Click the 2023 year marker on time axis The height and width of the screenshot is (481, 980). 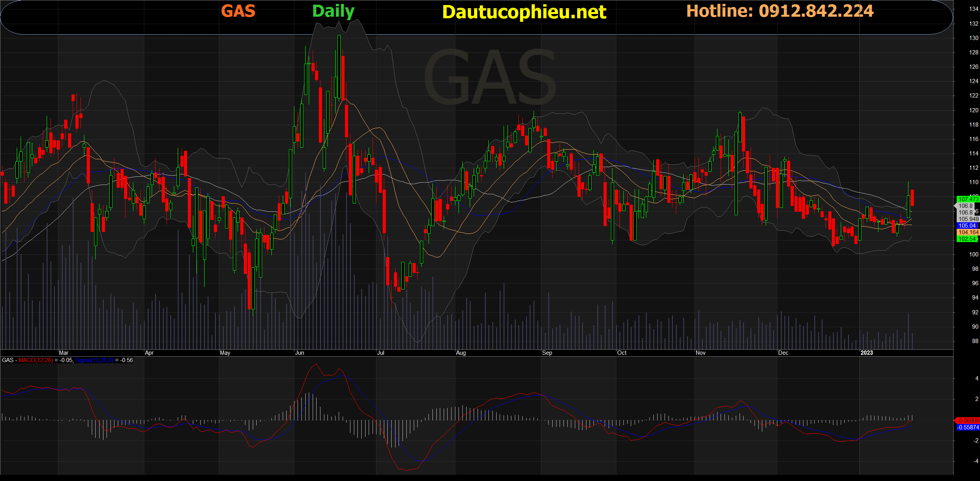point(866,353)
